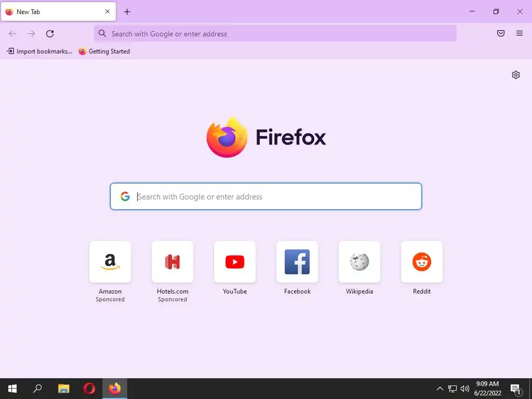This screenshot has width=532, height=399.
Task: Open the Getting Started bookmark
Action: click(104, 51)
